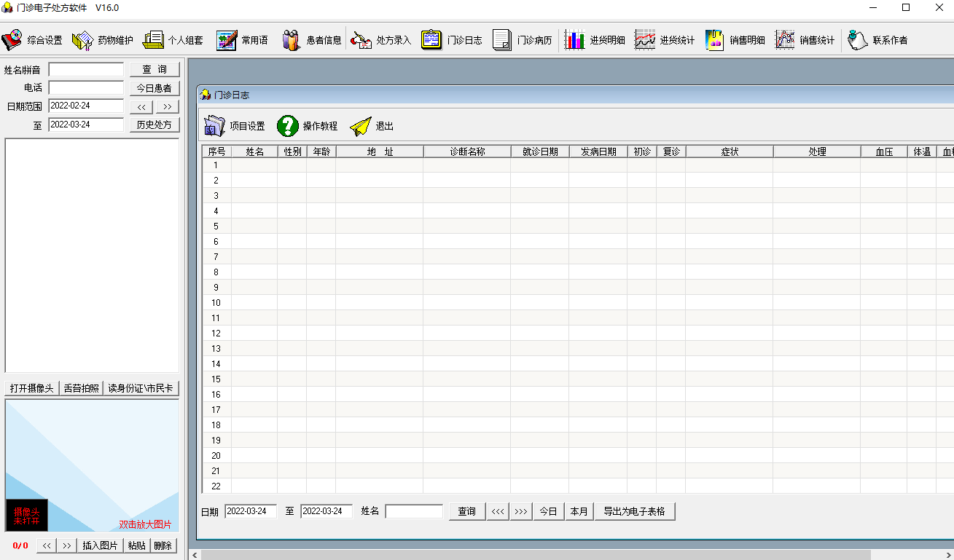Open 门诊病历 medical records icon
This screenshot has width=954, height=560.
pyautogui.click(x=502, y=40)
